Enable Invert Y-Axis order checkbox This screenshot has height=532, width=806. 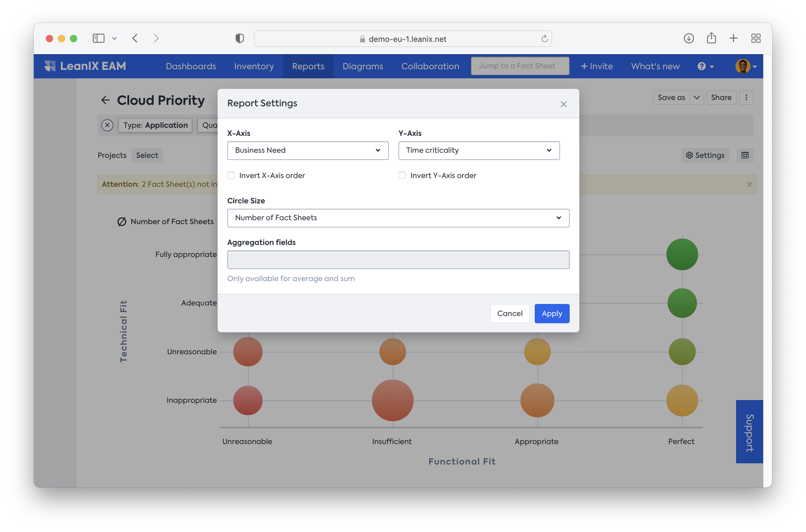402,175
